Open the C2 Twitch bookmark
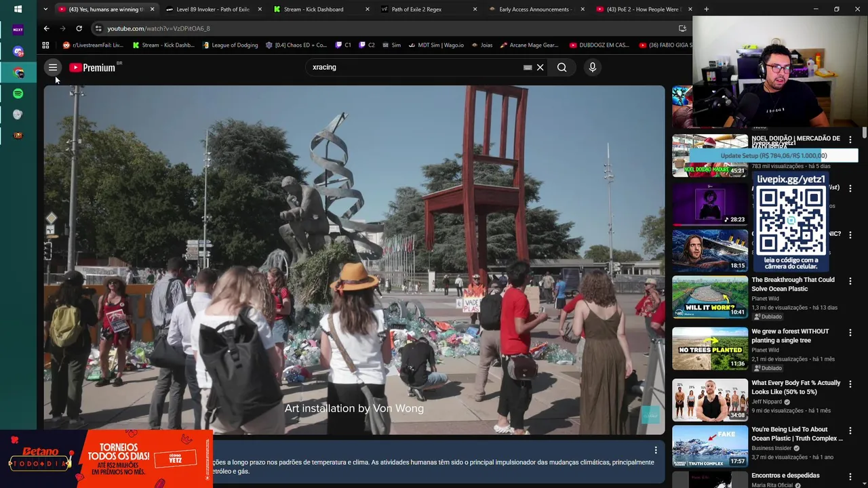 [x=367, y=45]
